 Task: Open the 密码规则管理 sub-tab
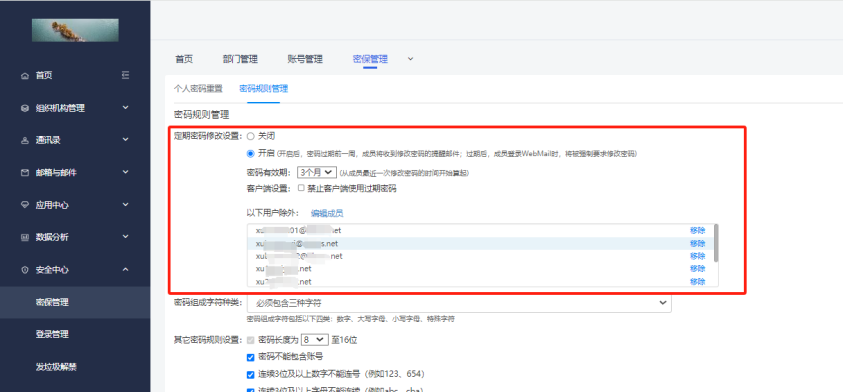coord(263,89)
